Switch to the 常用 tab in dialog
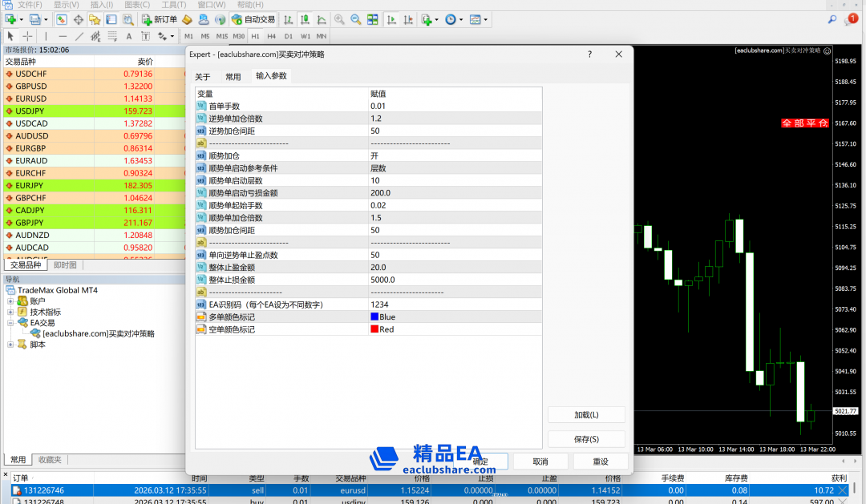The width and height of the screenshot is (866, 504). 233,77
